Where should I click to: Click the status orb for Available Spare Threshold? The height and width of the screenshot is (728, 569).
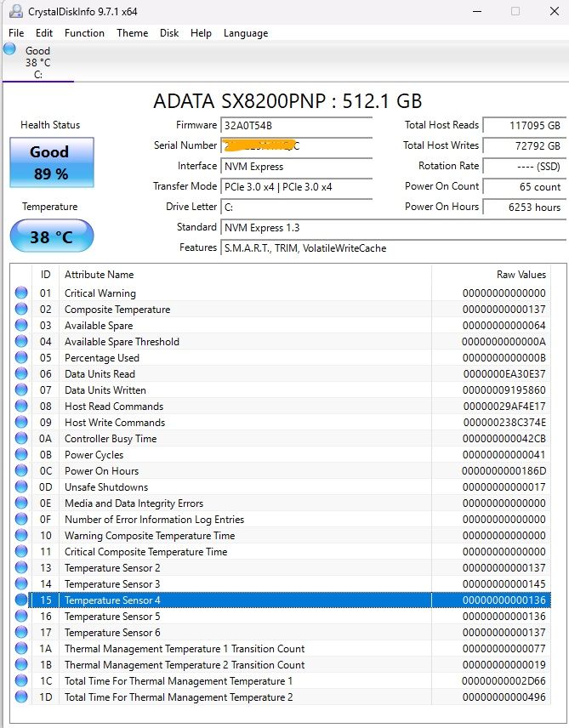(x=21, y=341)
